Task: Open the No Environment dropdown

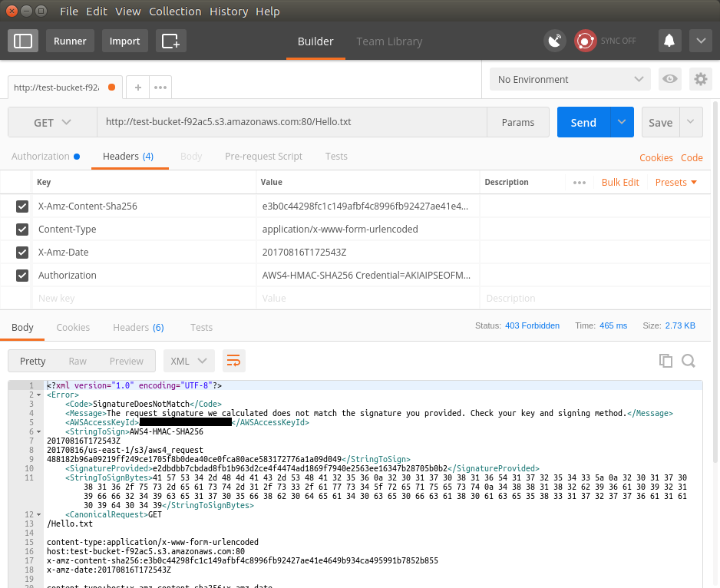Action: coord(570,79)
